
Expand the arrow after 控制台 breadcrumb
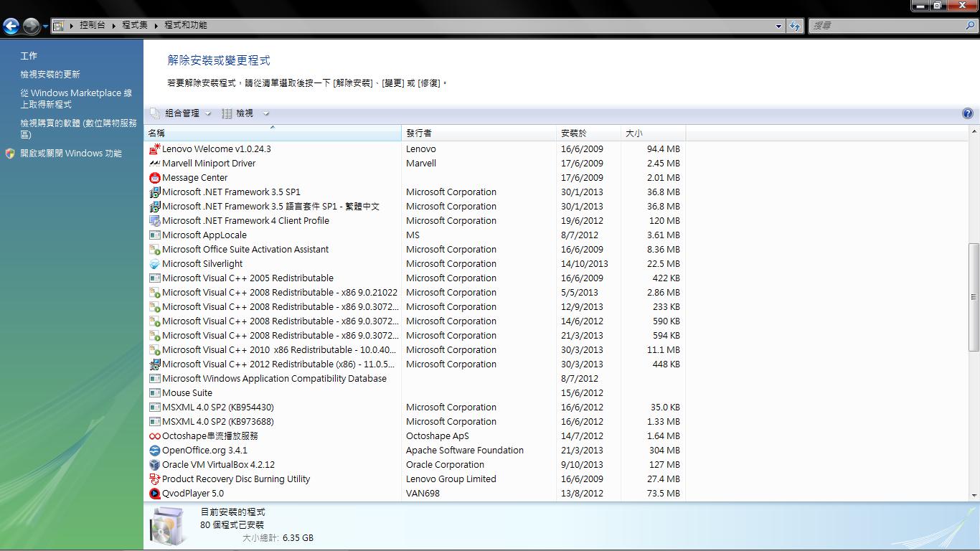coord(115,26)
